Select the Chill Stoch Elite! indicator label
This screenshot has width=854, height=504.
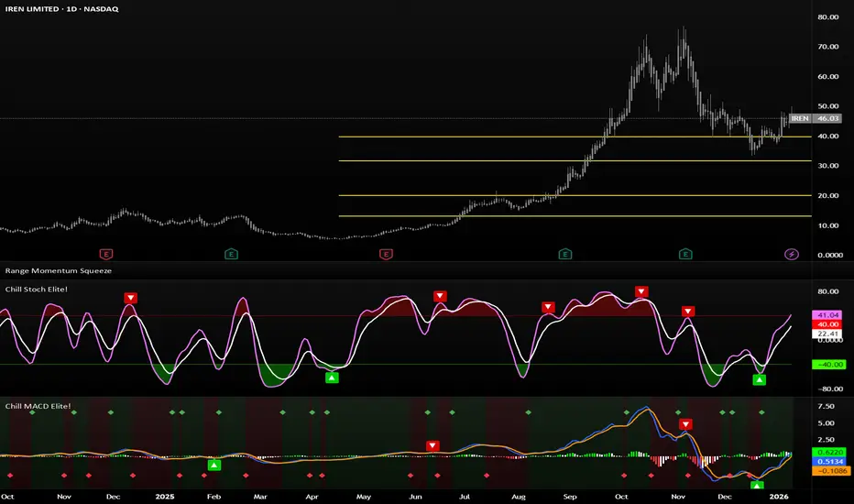click(37, 290)
